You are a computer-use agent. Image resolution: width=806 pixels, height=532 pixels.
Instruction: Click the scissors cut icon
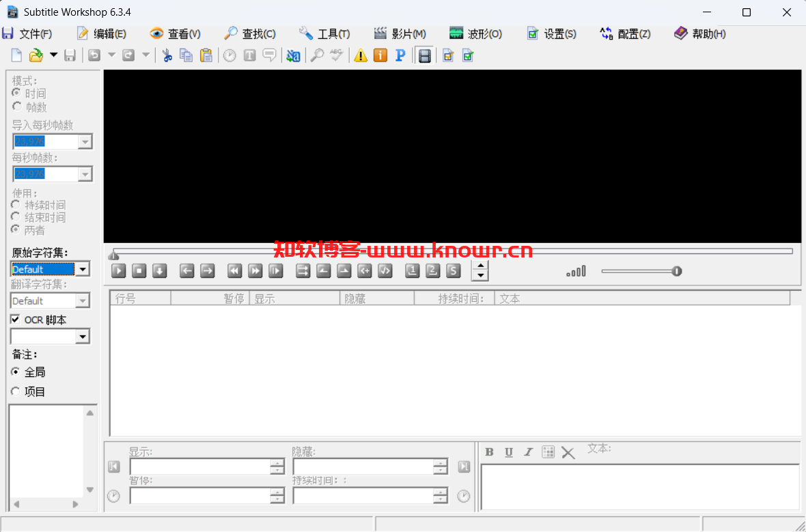click(x=167, y=55)
